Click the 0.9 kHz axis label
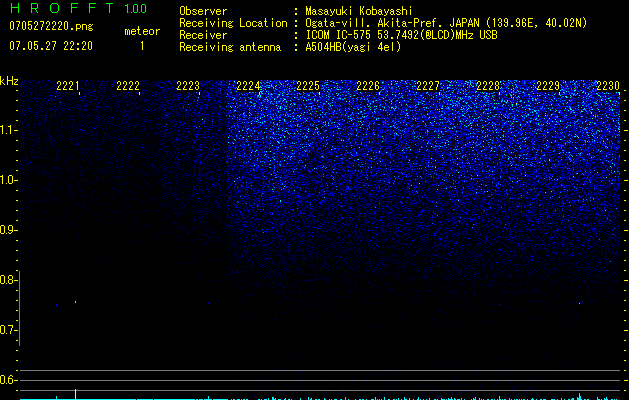Viewport: 629px width, 400px height. 8,230
